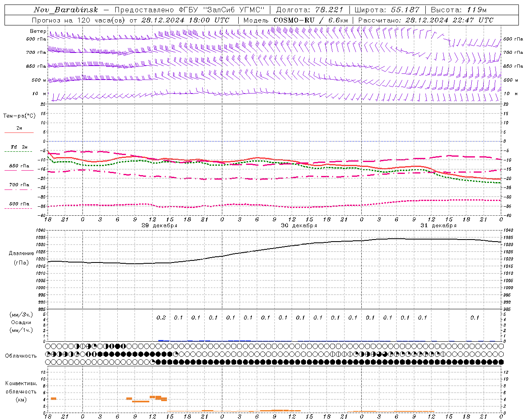Click the 'Осадки' precipitation label
525x420 pixels.
pos(21,322)
